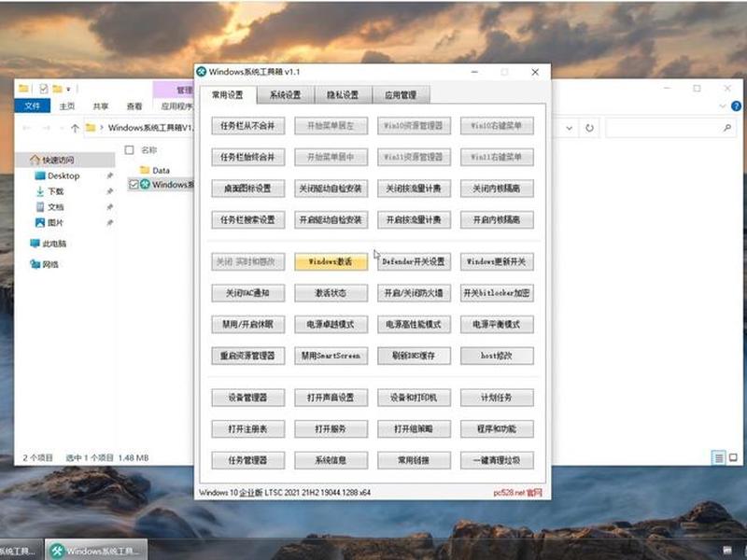Screen dimensions: 747x560
Task: Click the 刷新DNS缓存 button
Action: coord(414,356)
